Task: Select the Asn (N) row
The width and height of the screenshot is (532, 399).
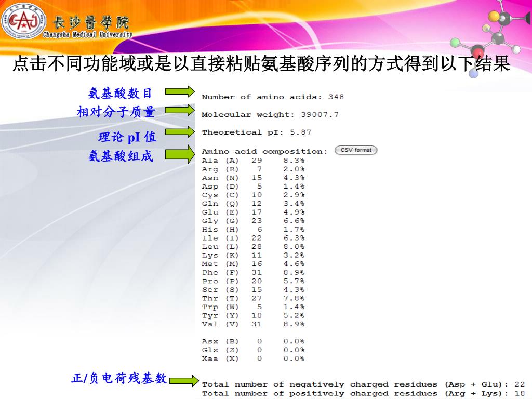Action: (x=253, y=178)
